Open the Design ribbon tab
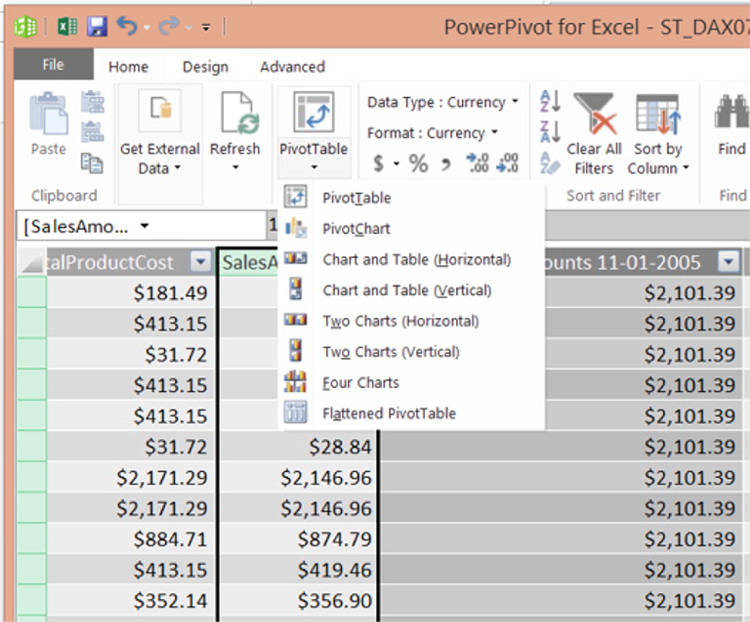The image size is (750, 622). click(205, 67)
